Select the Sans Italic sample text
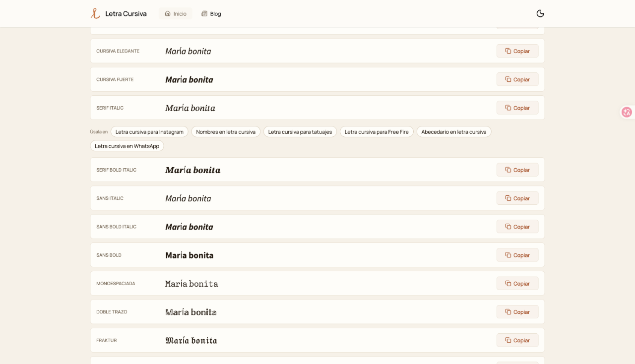The width and height of the screenshot is (635, 364). (188, 198)
